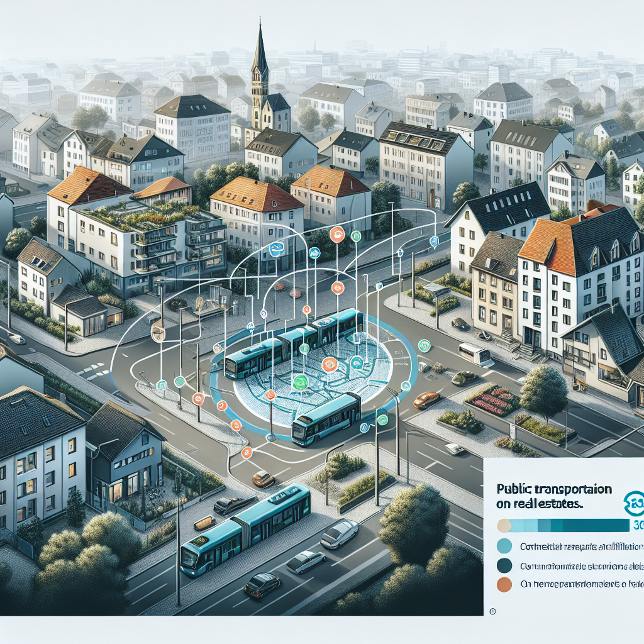
Task: Select the blue marker at the far right above the curved road
Action: [x=433, y=240]
